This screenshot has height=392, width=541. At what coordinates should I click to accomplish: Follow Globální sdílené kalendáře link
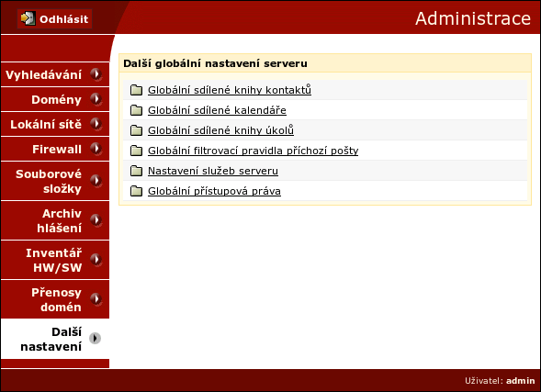click(x=217, y=110)
